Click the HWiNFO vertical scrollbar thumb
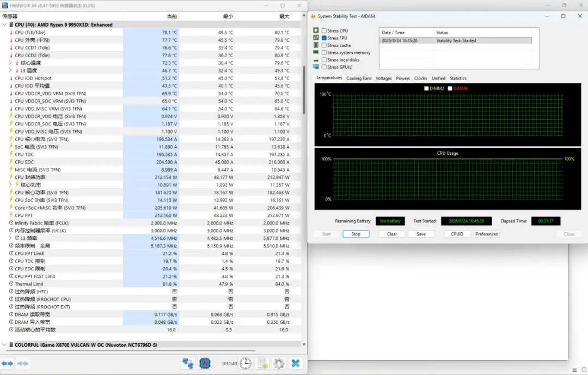 point(304,90)
